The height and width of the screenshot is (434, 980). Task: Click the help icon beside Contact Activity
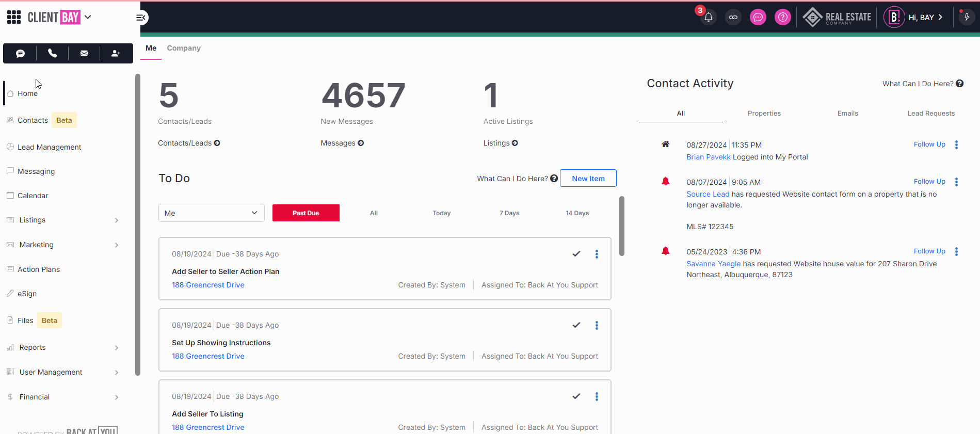click(x=959, y=84)
